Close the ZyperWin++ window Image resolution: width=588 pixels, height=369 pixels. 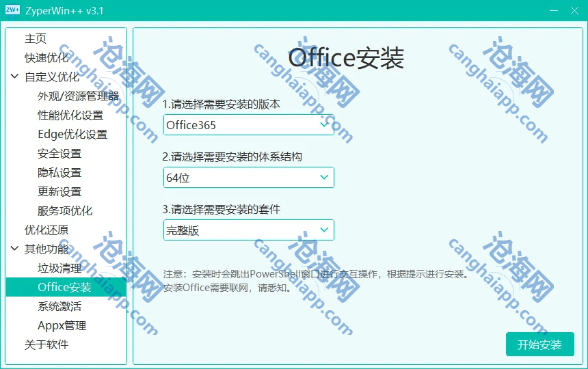point(572,11)
